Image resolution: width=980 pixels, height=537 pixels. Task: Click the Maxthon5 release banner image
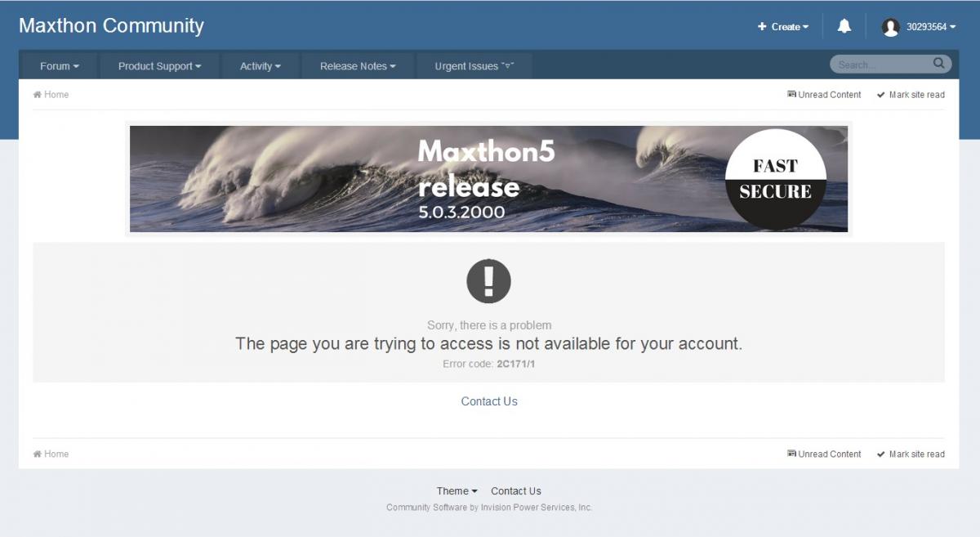click(x=488, y=179)
